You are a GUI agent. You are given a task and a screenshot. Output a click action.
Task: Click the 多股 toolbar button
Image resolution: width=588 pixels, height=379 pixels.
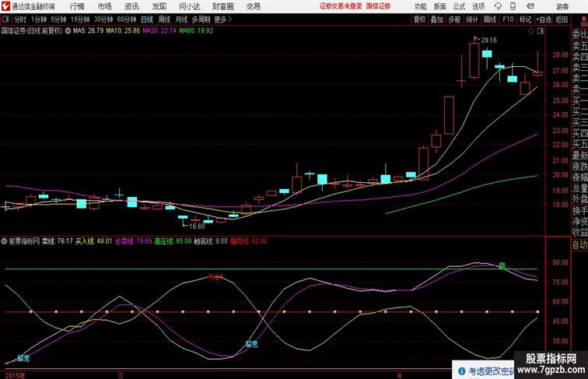(454, 19)
